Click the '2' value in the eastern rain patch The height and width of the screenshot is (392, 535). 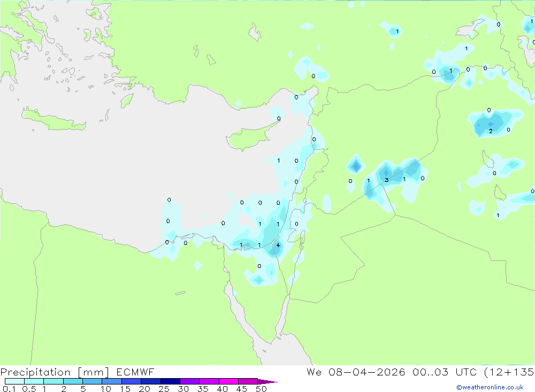coord(491,131)
